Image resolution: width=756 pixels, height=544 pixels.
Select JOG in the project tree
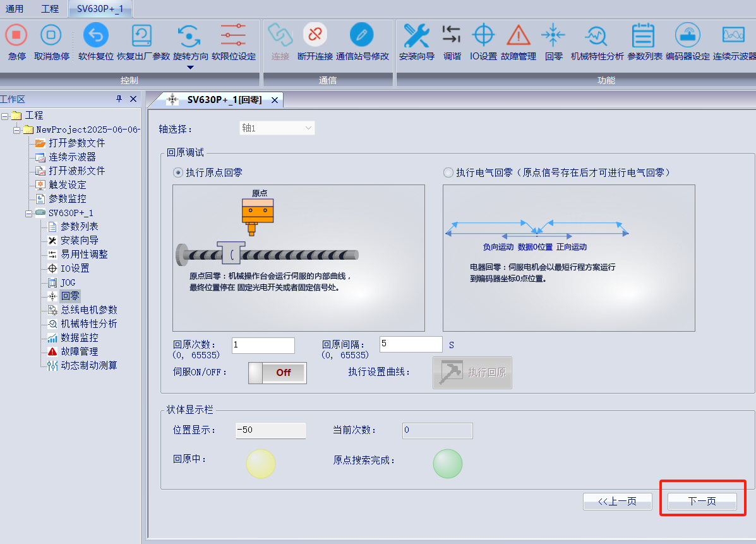pyautogui.click(x=68, y=282)
